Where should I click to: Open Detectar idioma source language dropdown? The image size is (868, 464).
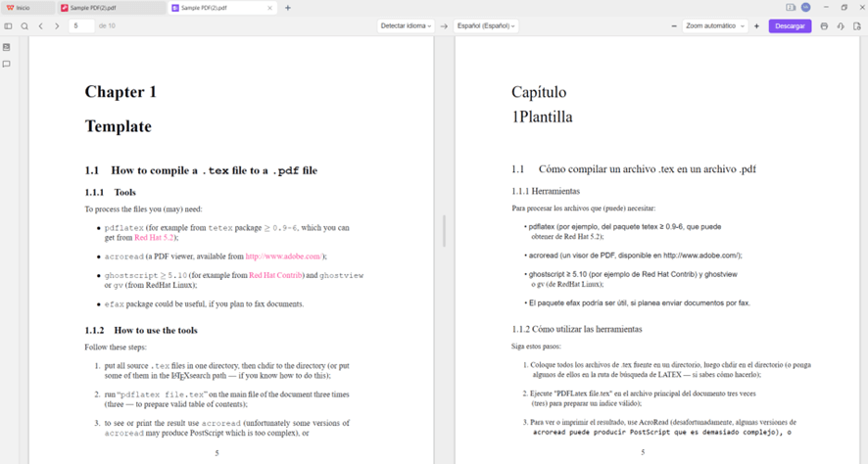pos(406,26)
